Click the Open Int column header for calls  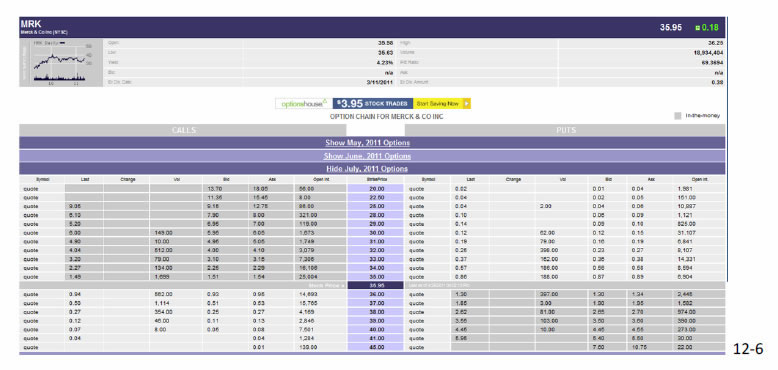[x=321, y=179]
